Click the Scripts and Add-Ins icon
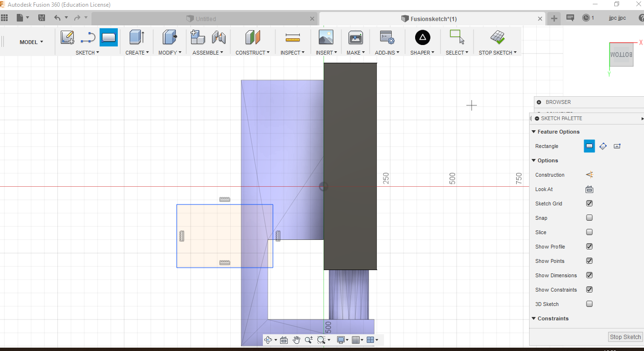644x351 pixels. (x=387, y=37)
